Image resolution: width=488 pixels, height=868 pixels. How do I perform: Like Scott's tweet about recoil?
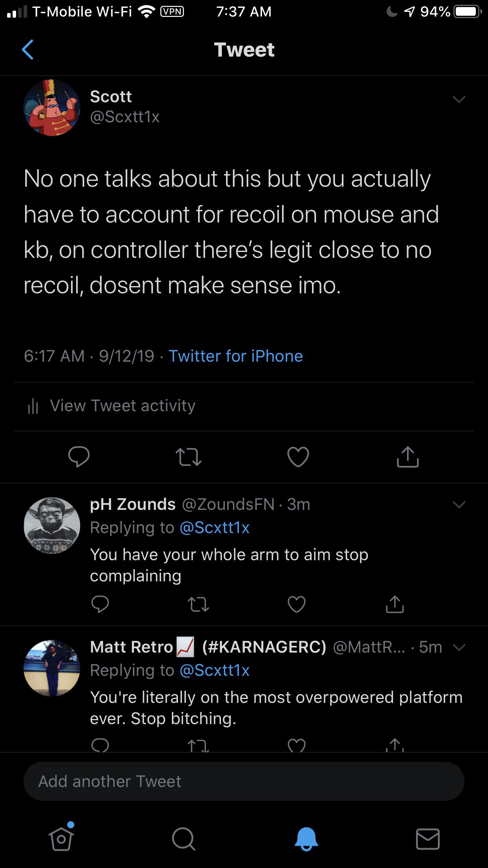(x=298, y=457)
